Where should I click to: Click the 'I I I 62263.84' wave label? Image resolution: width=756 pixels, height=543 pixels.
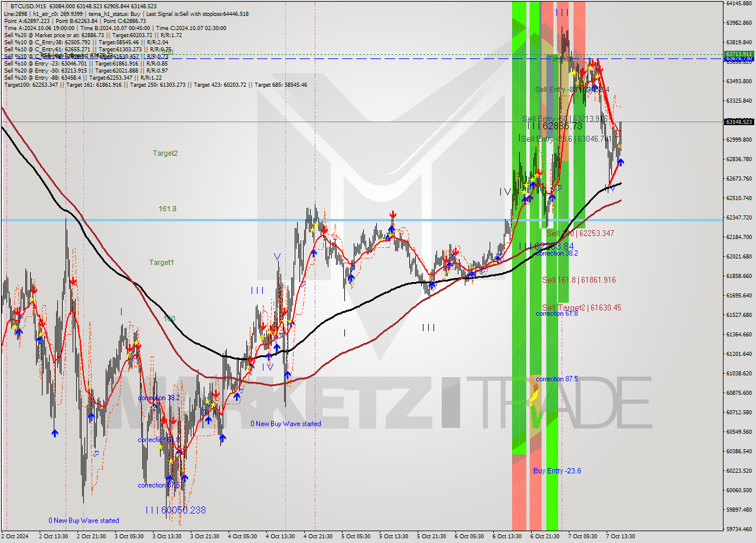pyautogui.click(x=546, y=246)
